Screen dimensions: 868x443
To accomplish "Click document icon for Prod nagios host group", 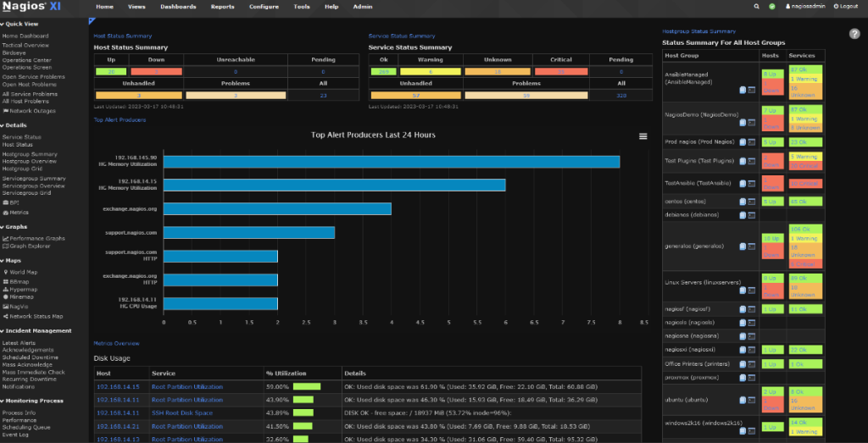I will click(x=743, y=142).
